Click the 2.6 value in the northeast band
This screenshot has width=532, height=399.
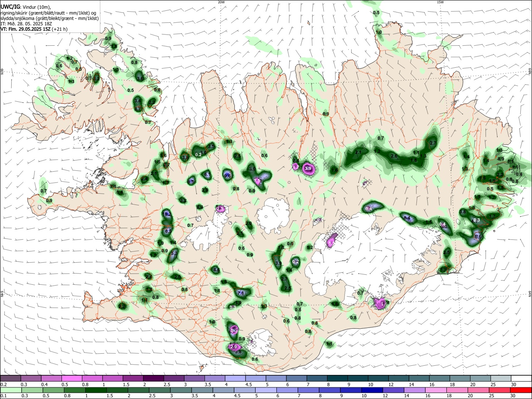tap(394, 156)
